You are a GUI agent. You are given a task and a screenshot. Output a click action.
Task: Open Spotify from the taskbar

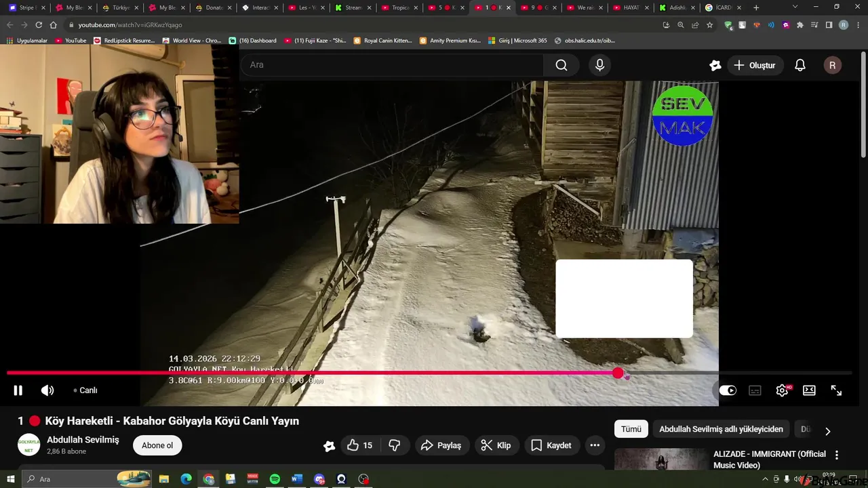[x=275, y=479]
